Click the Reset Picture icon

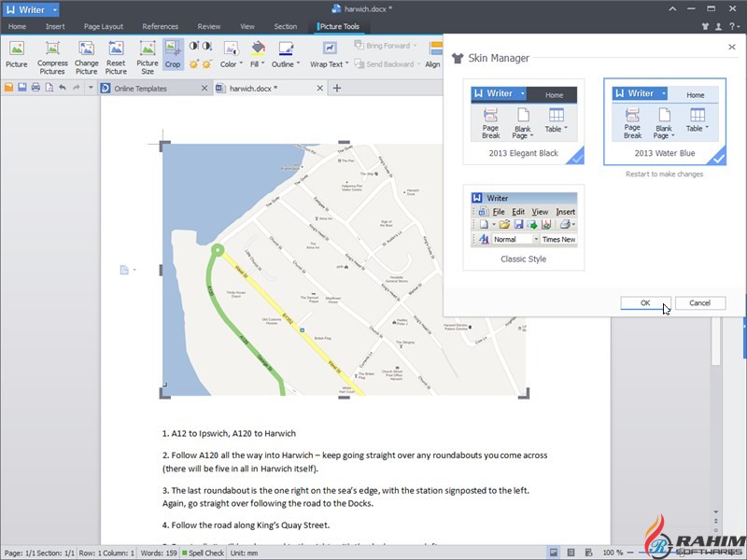click(116, 58)
